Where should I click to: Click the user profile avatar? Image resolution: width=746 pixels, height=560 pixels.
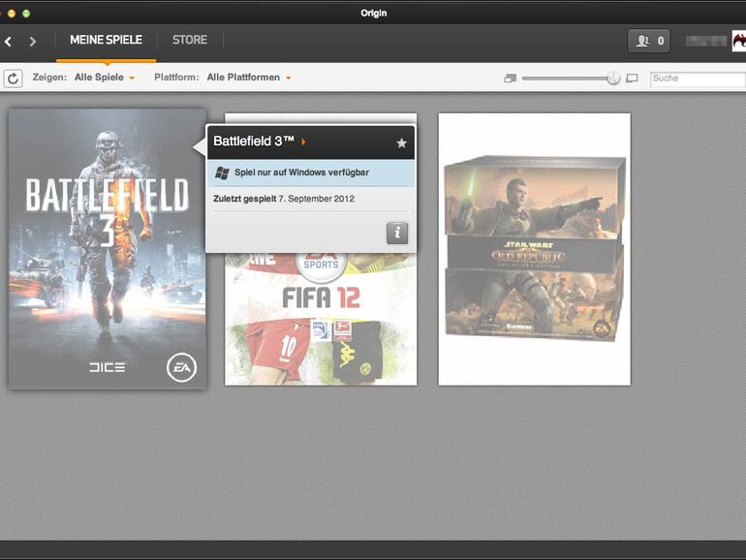[739, 41]
